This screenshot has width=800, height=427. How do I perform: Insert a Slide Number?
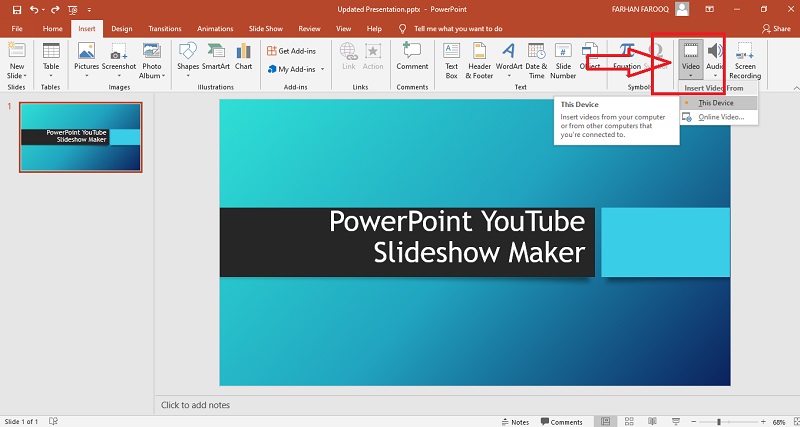(563, 60)
